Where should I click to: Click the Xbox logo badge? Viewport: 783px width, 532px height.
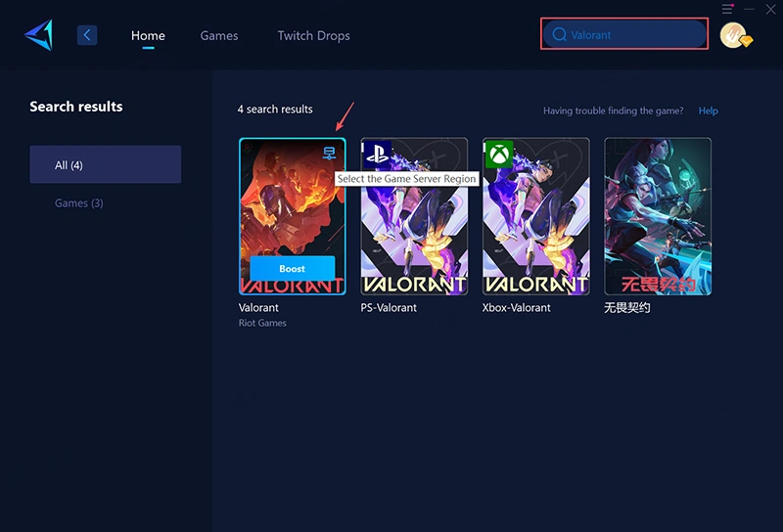[x=499, y=155]
